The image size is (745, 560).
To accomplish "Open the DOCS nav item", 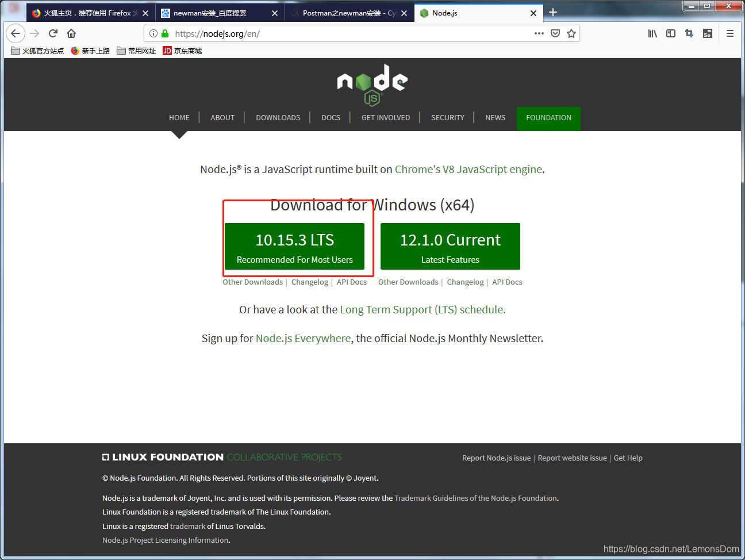I will [x=331, y=117].
